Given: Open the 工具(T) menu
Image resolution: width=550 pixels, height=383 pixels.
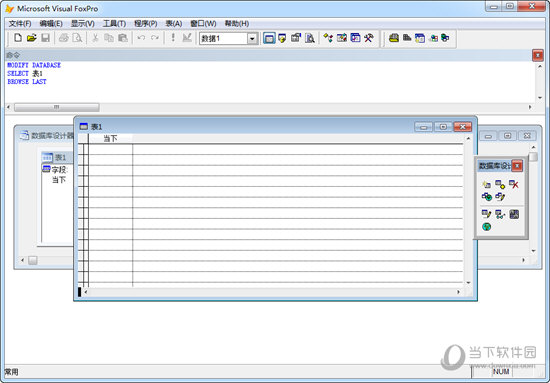Looking at the screenshot, I should tap(114, 23).
